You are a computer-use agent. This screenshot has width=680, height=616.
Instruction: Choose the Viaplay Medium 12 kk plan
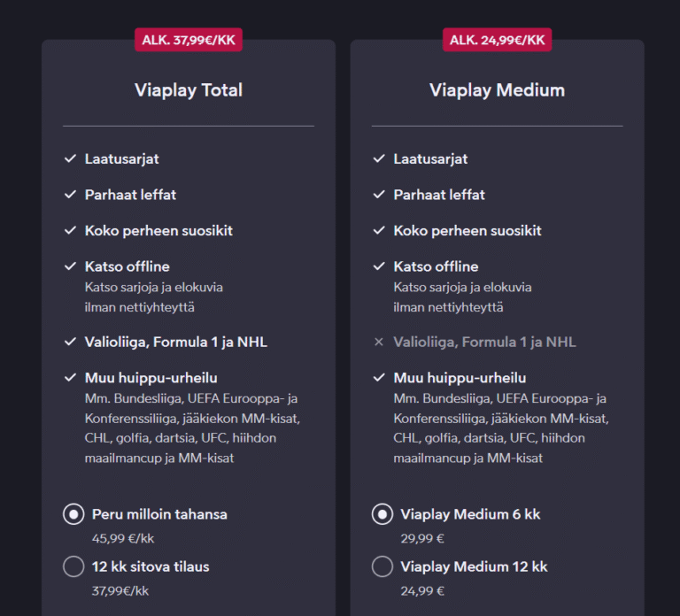pos(382,566)
